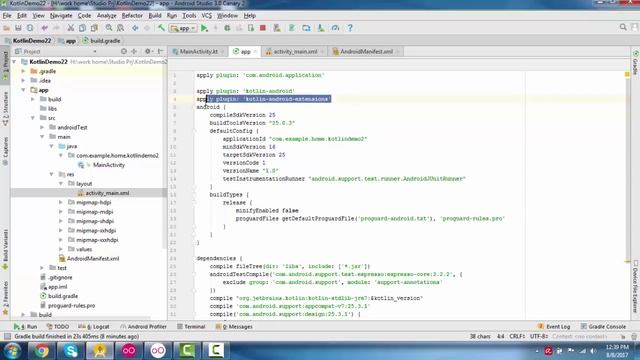Open the Build menu
The width and height of the screenshot is (640, 360).
[155, 16]
